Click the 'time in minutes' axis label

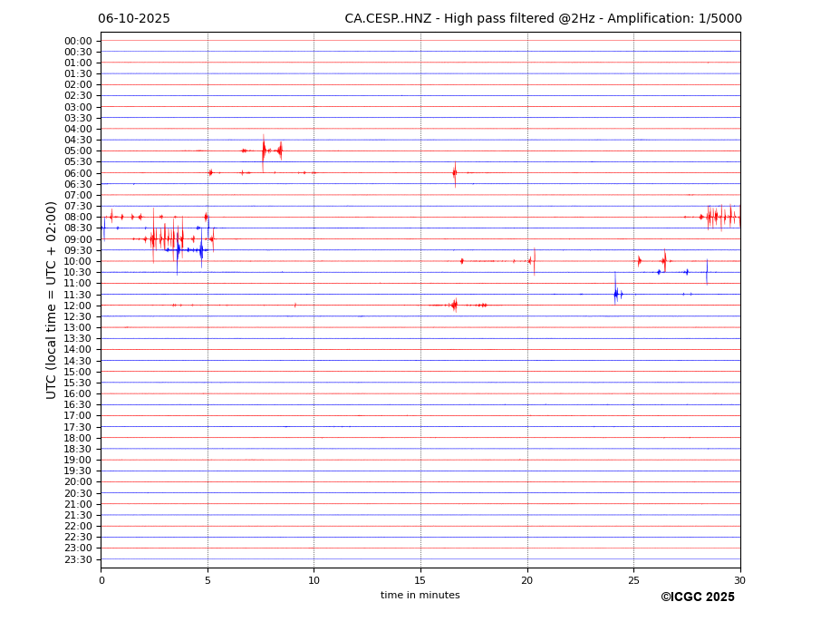tap(420, 595)
